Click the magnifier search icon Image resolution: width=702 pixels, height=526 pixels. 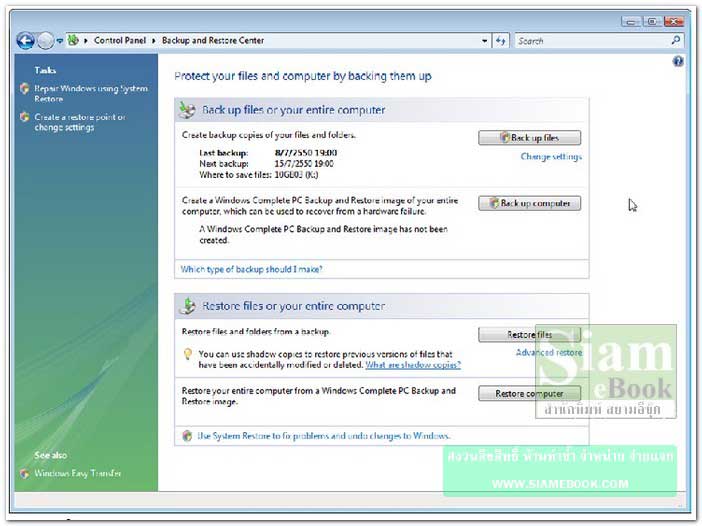(676, 40)
